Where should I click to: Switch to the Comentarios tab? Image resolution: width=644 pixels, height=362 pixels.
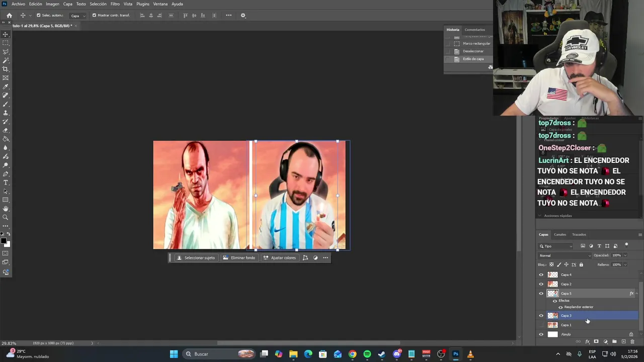(x=475, y=30)
